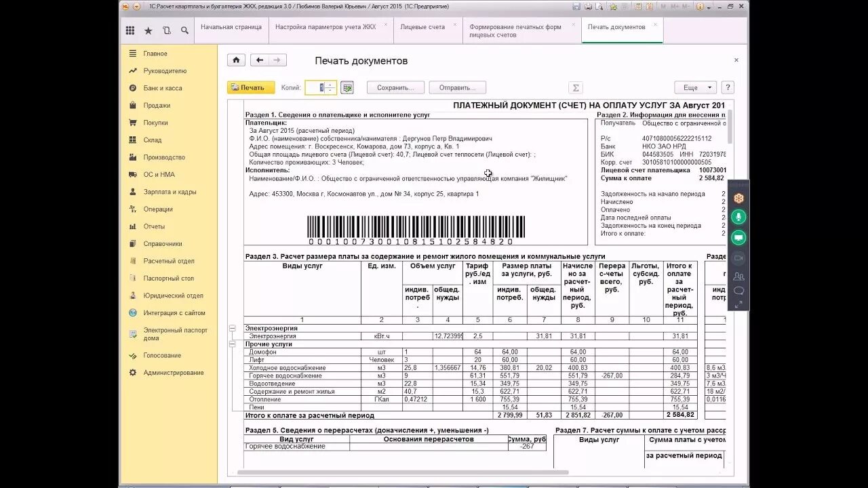The height and width of the screenshot is (488, 868).
Task: Open chat bubble icon in overlay panel
Action: click(738, 291)
